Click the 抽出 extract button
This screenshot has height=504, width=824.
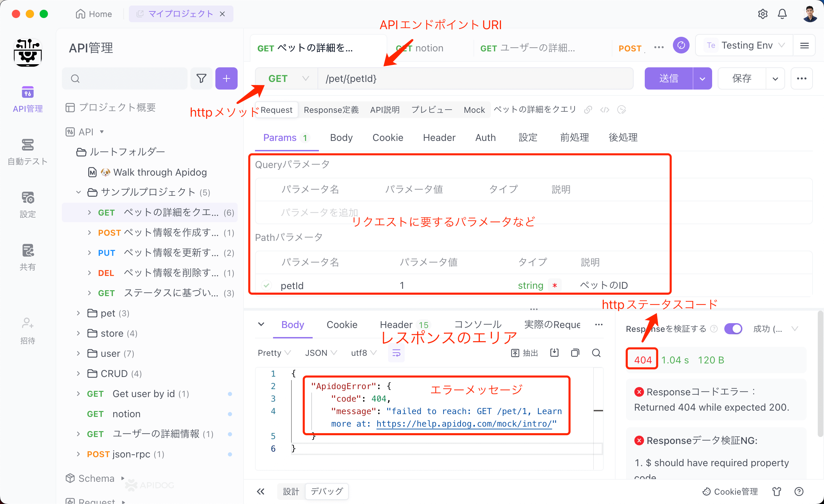pos(525,353)
